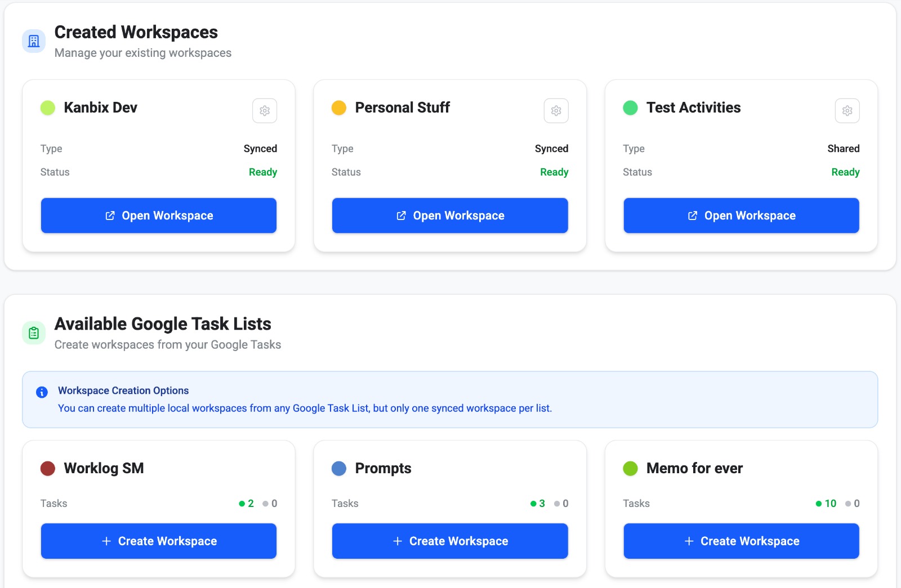
Task: Open the Kanbix Dev workspace
Action: click(x=158, y=215)
